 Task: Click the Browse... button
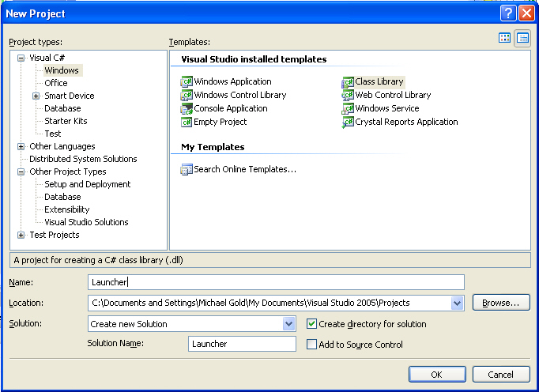[x=501, y=303]
